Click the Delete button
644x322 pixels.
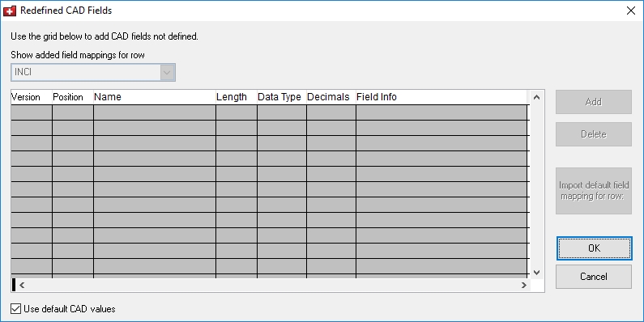[x=594, y=134]
